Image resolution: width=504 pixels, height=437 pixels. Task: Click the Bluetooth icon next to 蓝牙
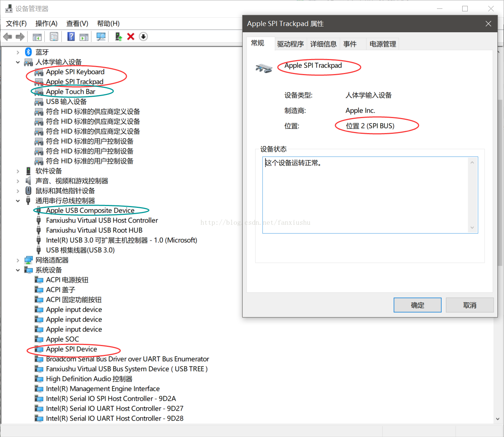(x=28, y=52)
